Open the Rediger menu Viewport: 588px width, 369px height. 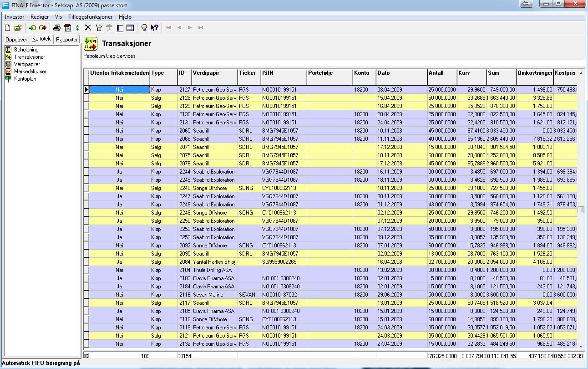tap(40, 17)
